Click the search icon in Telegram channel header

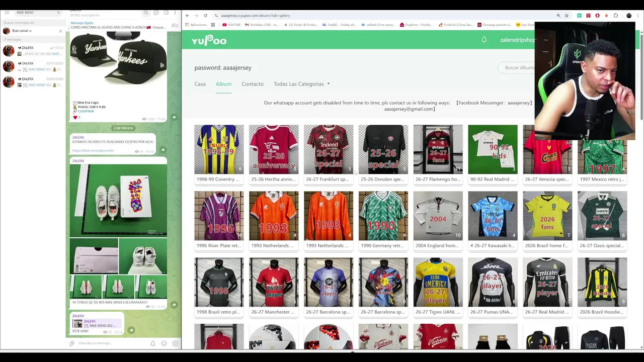[146, 13]
